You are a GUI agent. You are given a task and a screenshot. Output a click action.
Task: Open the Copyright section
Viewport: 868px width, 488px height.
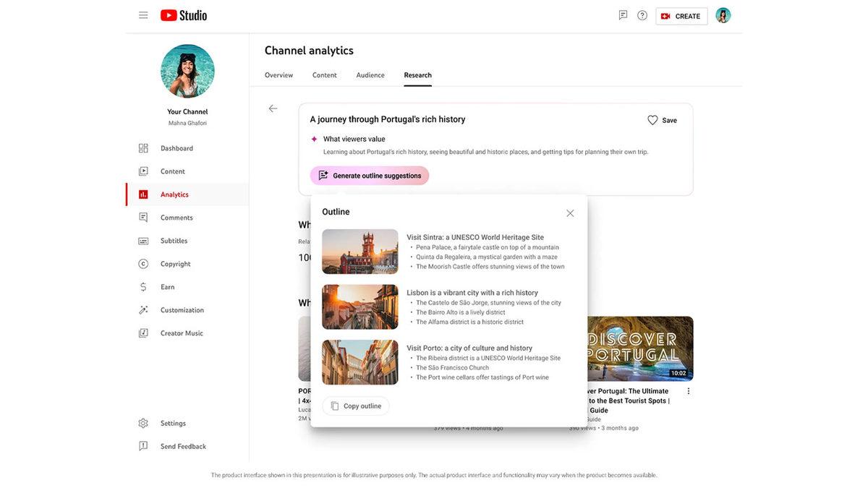(163, 262)
